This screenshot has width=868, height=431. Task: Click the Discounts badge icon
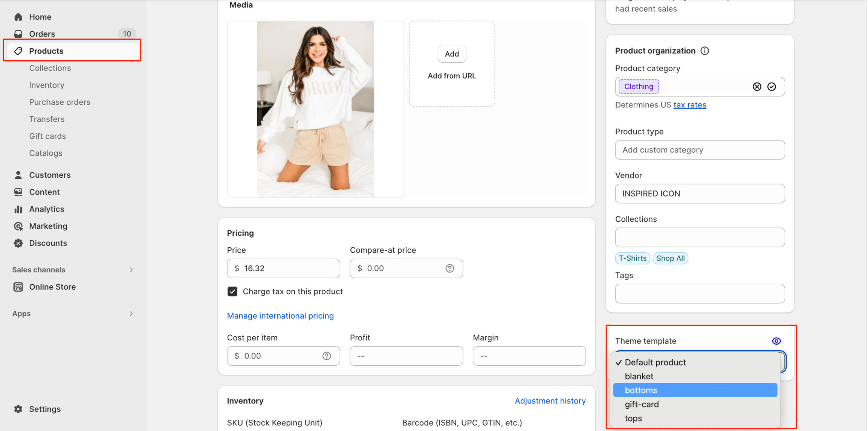tap(18, 243)
